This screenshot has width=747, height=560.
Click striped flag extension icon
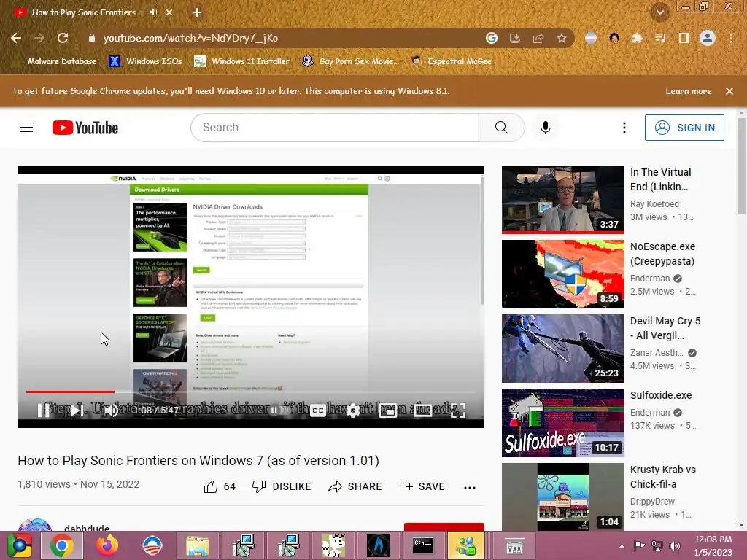click(591, 38)
